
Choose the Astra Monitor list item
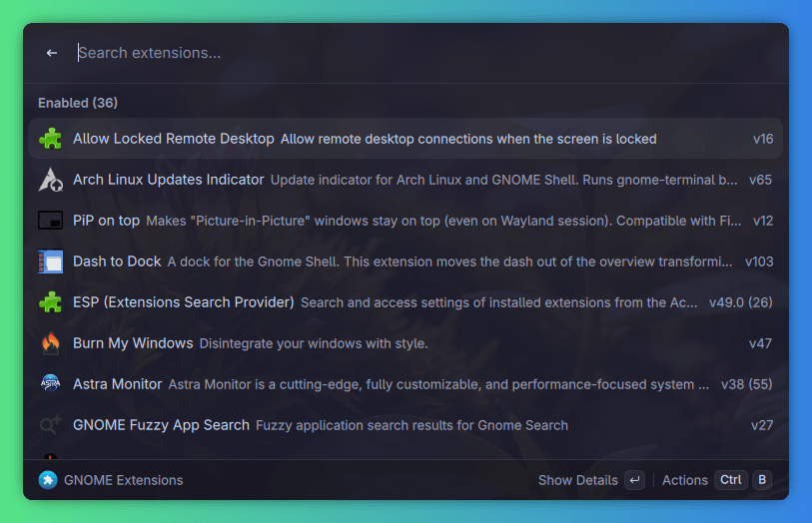(x=406, y=384)
